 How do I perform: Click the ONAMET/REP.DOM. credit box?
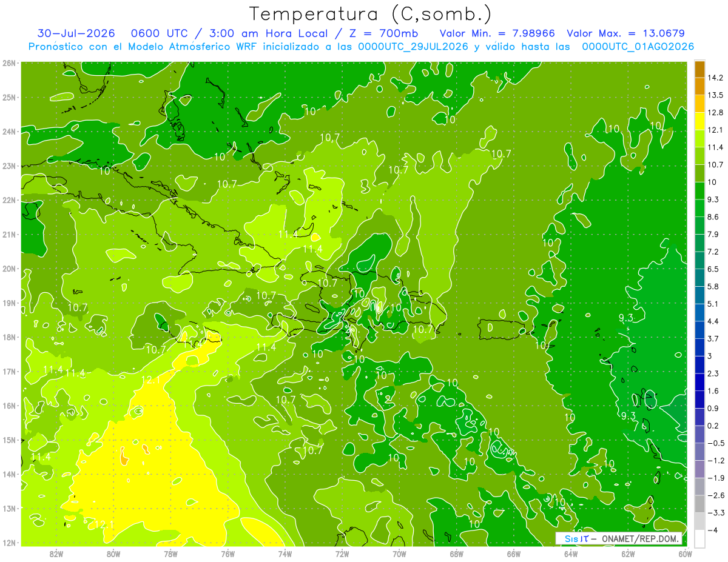click(x=619, y=538)
